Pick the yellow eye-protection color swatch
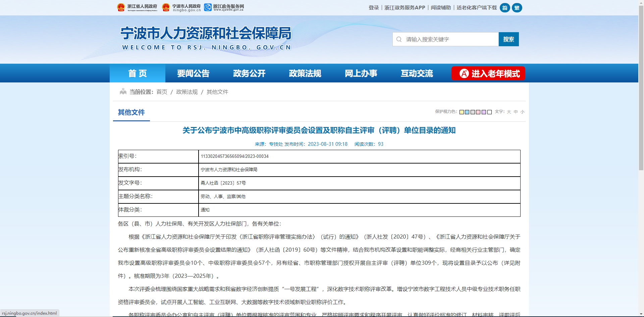 pos(462,112)
